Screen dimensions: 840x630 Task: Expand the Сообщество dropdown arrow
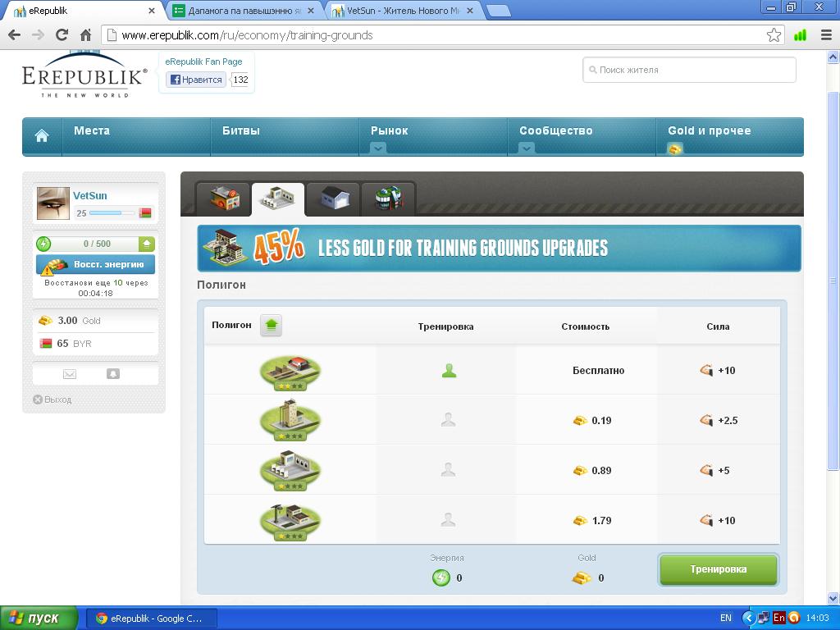[526, 148]
